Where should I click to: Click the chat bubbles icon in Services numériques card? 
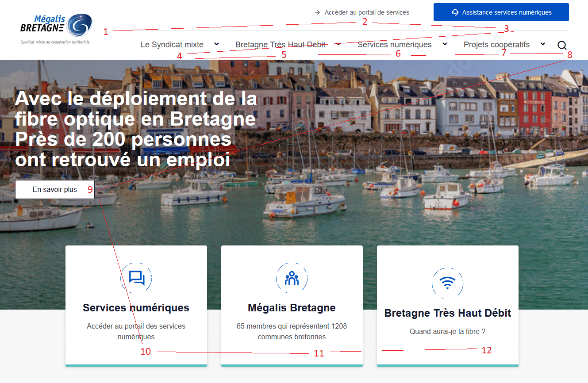click(x=137, y=278)
